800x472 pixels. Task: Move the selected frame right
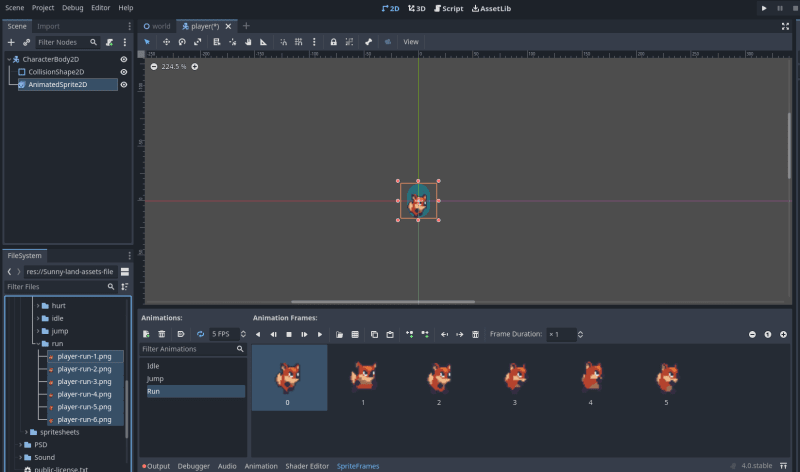click(x=460, y=334)
